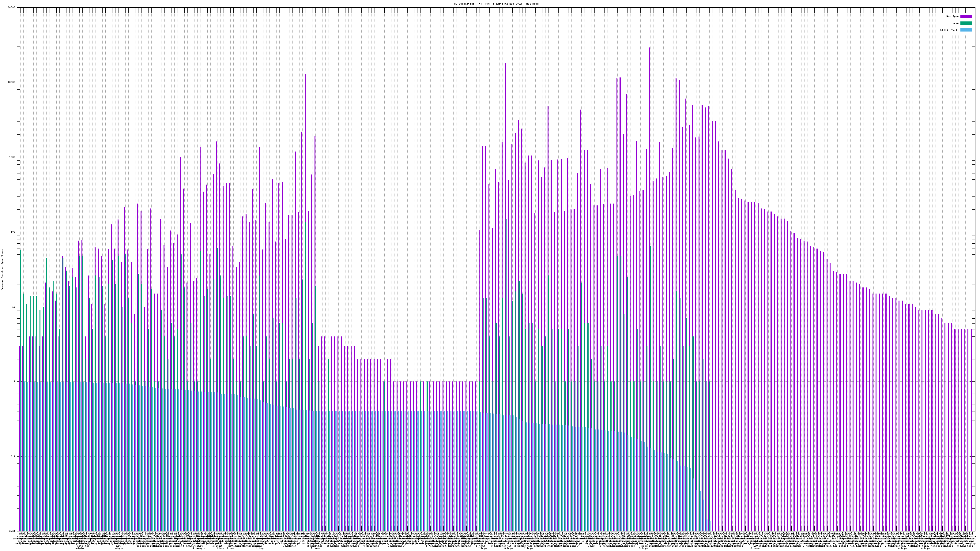
Task: Click the green Spam legend swatch
Action: [966, 23]
